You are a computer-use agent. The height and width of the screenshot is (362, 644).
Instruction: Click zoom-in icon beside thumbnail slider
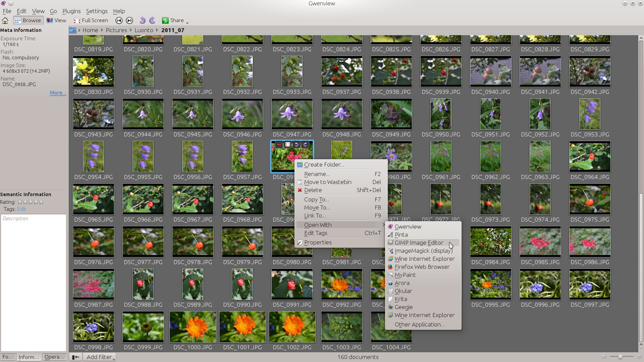pyautogui.click(x=640, y=357)
